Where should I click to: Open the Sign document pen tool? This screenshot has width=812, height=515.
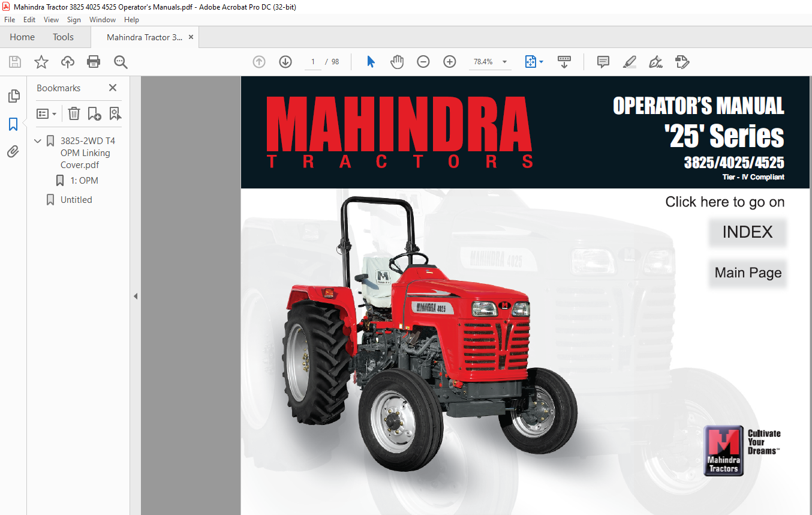(x=655, y=62)
